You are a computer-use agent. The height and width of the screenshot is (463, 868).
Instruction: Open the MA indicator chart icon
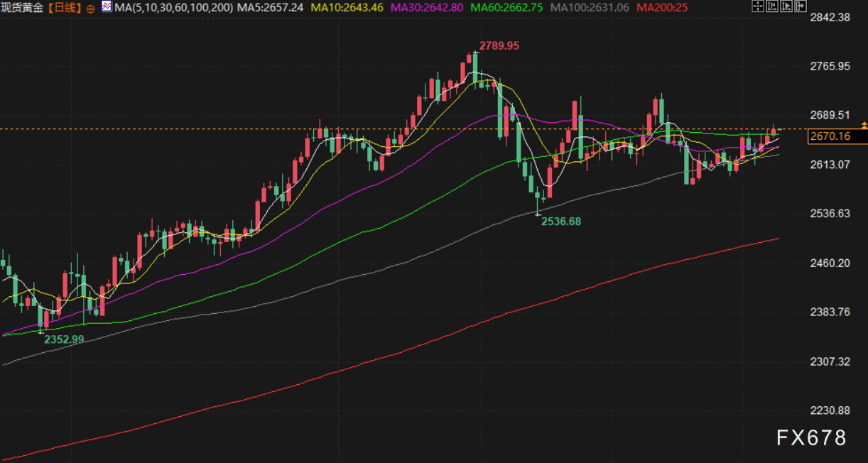pos(107,6)
